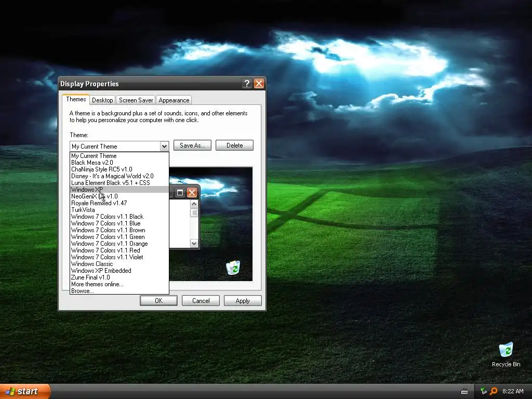Select Disney - It's a Magical World v2.0
The image size is (532, 399).
(x=119, y=176)
